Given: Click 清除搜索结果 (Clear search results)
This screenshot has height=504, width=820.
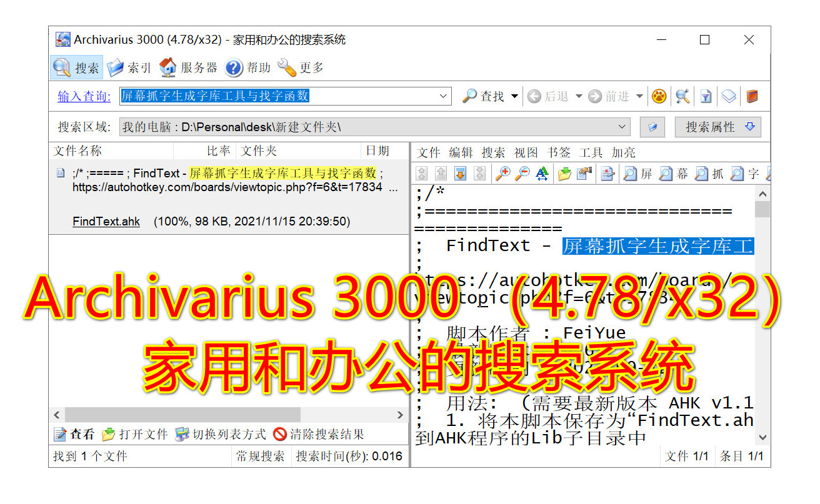Looking at the screenshot, I should pyautogui.click(x=319, y=434).
